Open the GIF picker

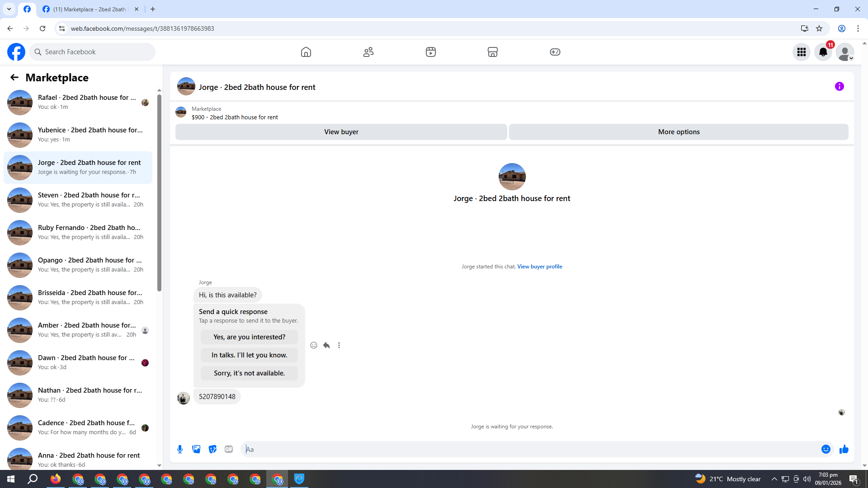pyautogui.click(x=229, y=449)
